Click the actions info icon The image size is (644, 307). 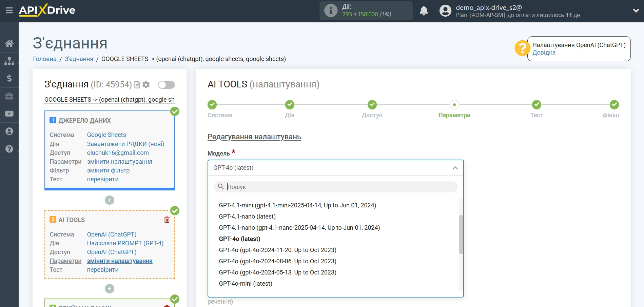331,11
